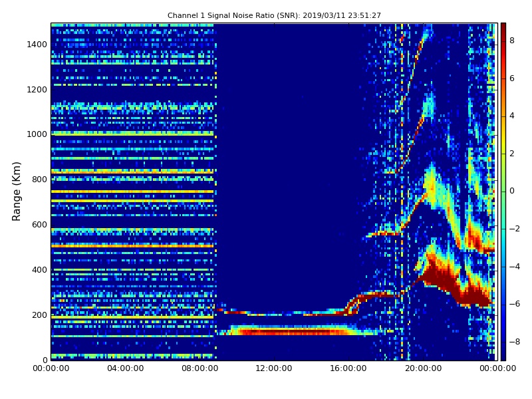Viewport: 532px width, 399px height.
Task: Click the 1400 range tick label
Action: (x=37, y=45)
